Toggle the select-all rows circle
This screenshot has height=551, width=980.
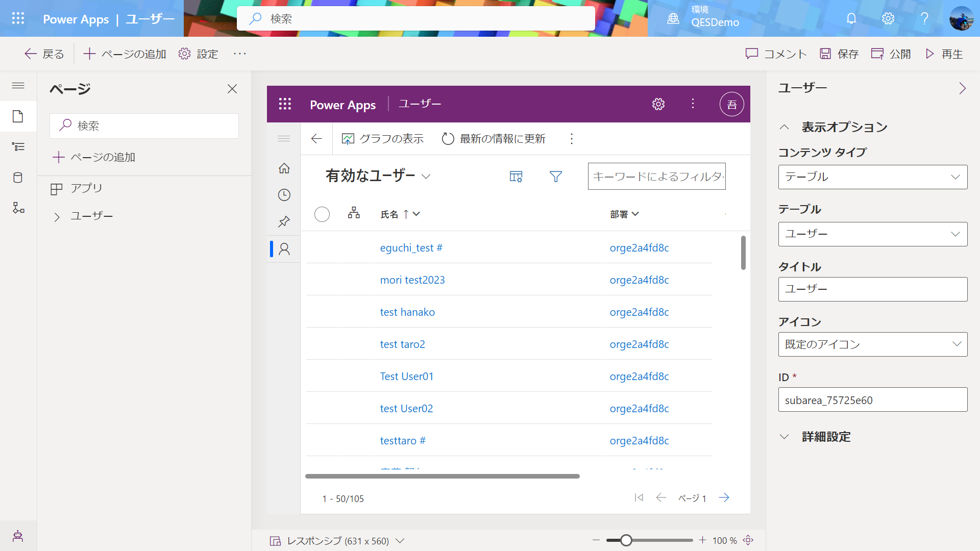click(322, 214)
